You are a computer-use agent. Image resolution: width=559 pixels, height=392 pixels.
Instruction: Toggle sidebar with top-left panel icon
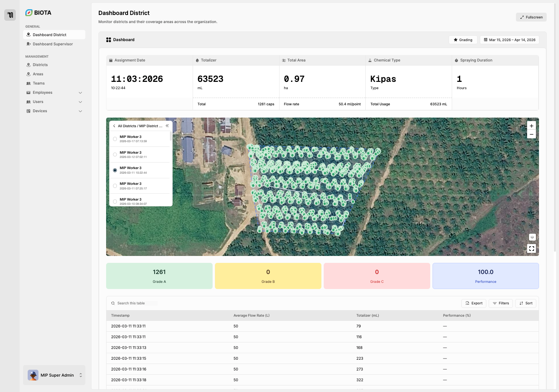[10, 15]
